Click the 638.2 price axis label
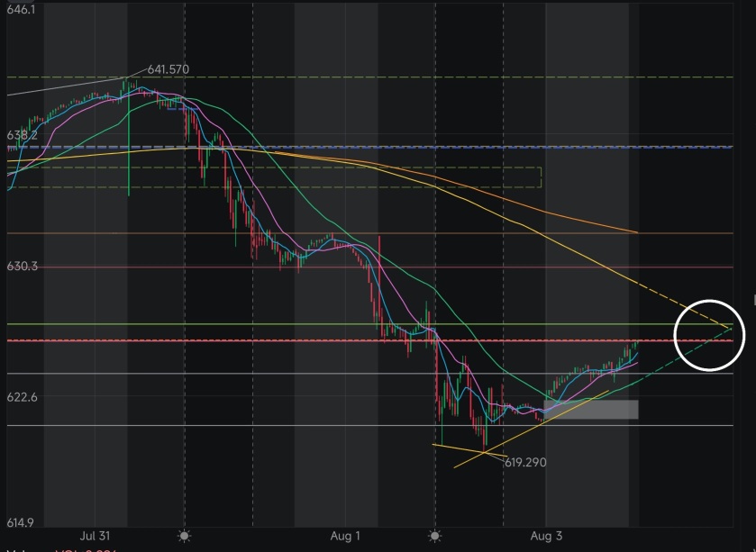 [22, 135]
